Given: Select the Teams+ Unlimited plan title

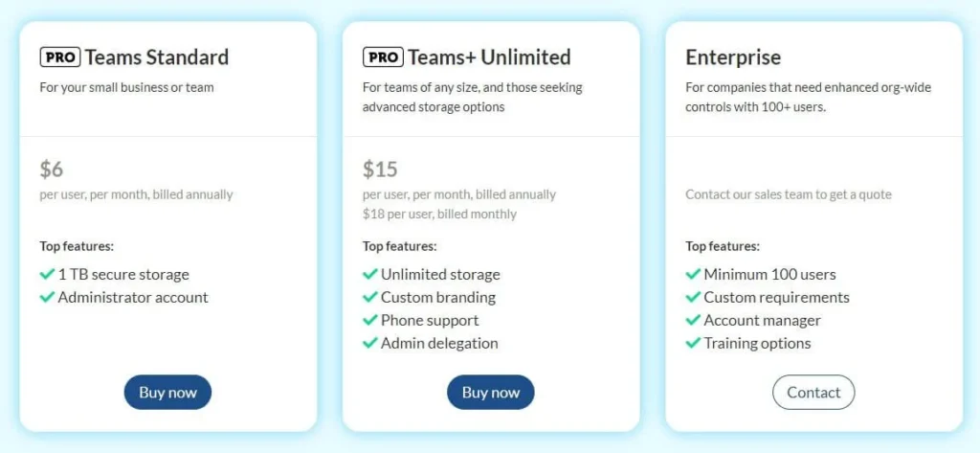Looking at the screenshot, I should point(489,57).
